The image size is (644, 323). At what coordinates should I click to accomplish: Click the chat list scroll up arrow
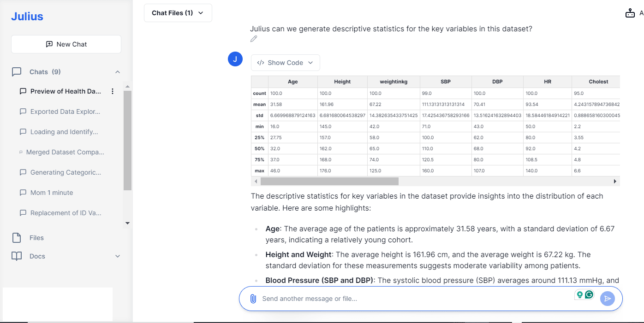(x=128, y=86)
